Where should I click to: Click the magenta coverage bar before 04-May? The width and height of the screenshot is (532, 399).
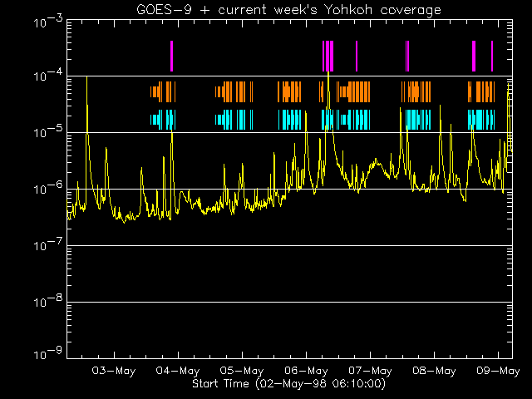(172, 56)
